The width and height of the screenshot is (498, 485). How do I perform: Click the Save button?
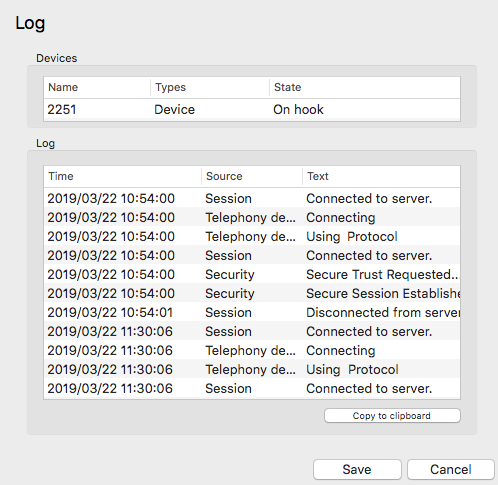[x=357, y=469]
